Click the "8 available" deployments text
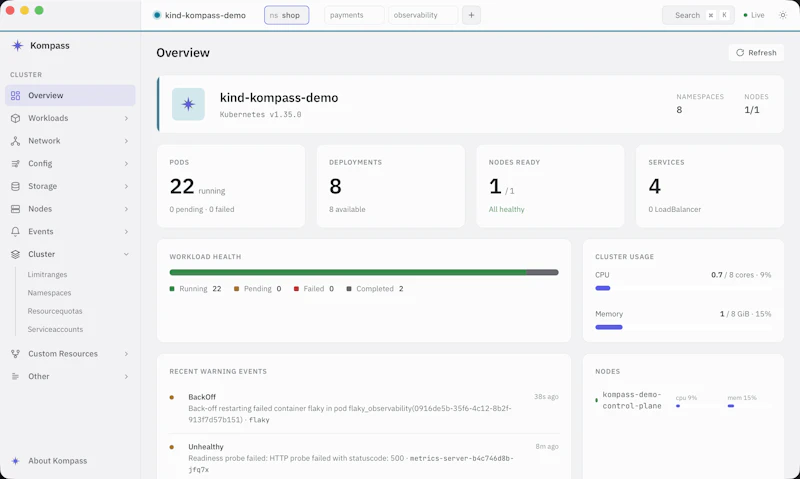 (x=347, y=209)
